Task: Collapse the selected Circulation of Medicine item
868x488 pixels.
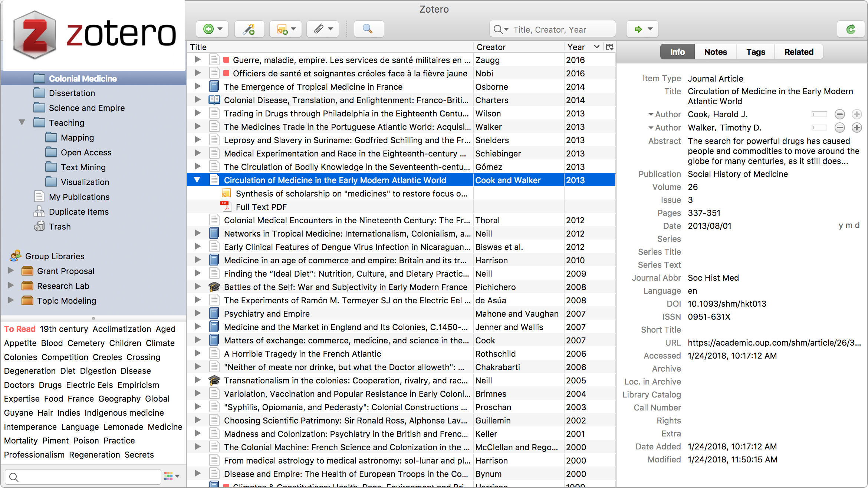Action: tap(197, 180)
